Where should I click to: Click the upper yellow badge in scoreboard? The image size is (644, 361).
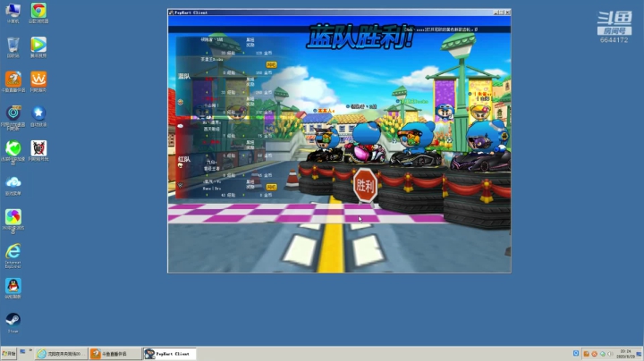coord(271,65)
